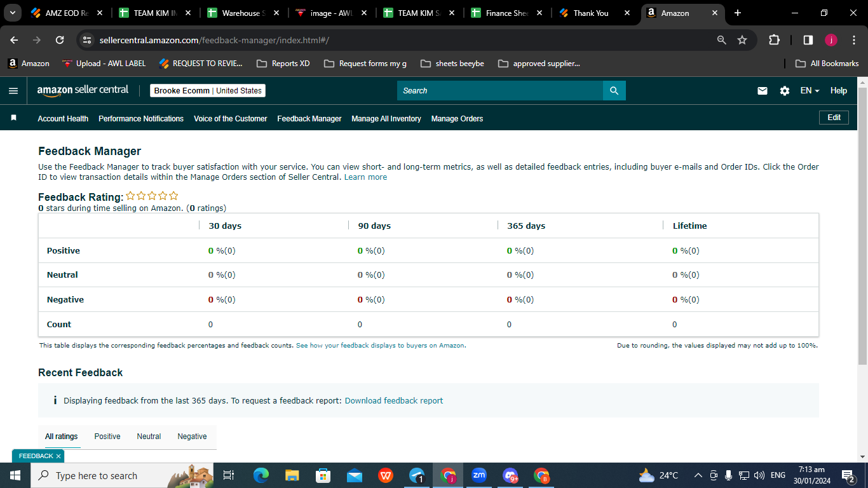
Task: Click the site information icon in the address bar
Action: pos(88,40)
